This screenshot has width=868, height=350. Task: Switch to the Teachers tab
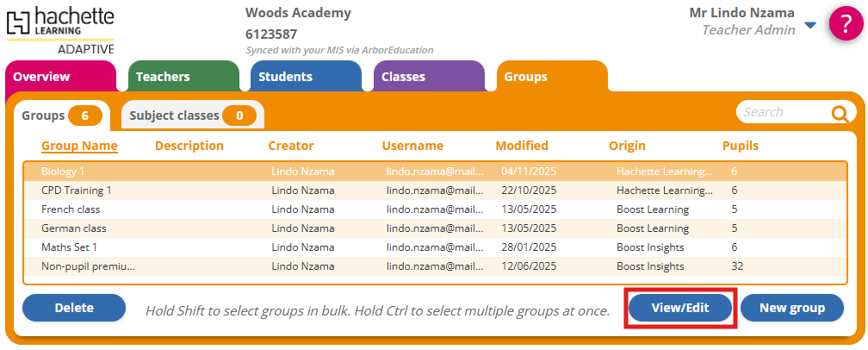coord(163,77)
